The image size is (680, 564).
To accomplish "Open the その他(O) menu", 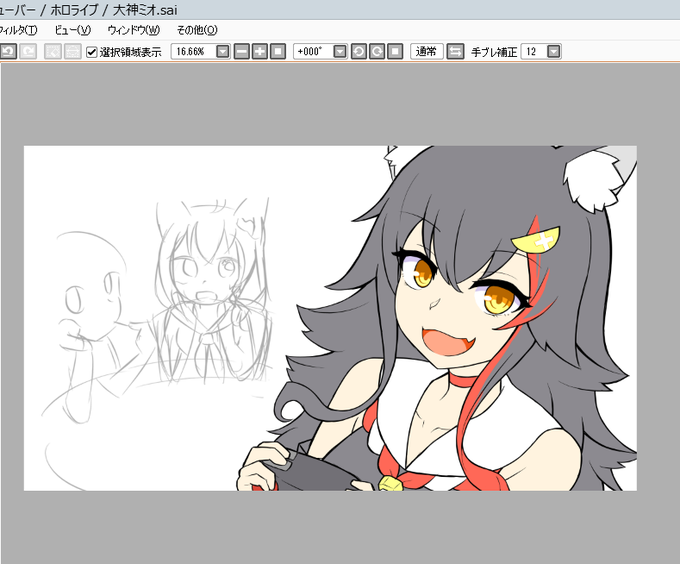I will pyautogui.click(x=197, y=30).
